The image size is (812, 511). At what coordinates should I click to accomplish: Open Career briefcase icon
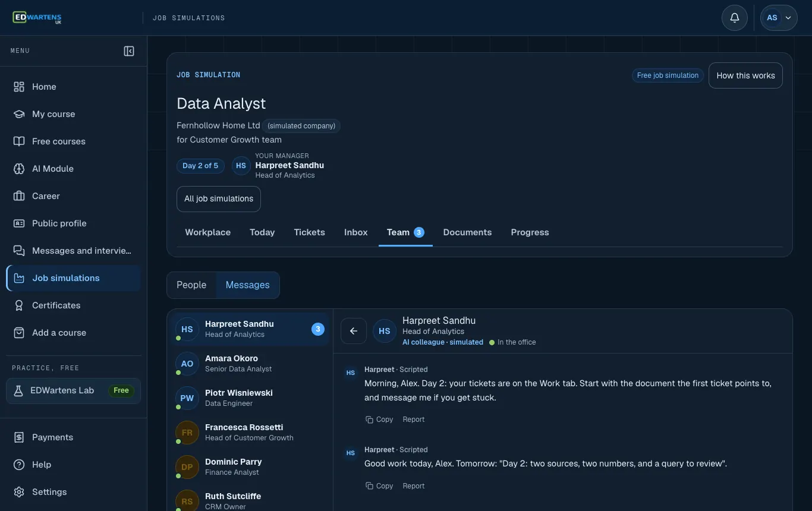tap(19, 196)
